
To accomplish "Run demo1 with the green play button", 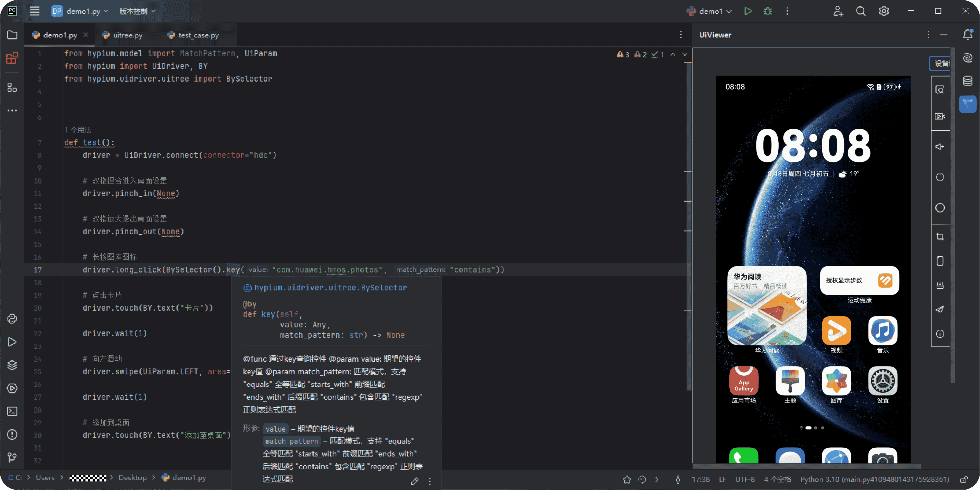I will coord(748,11).
